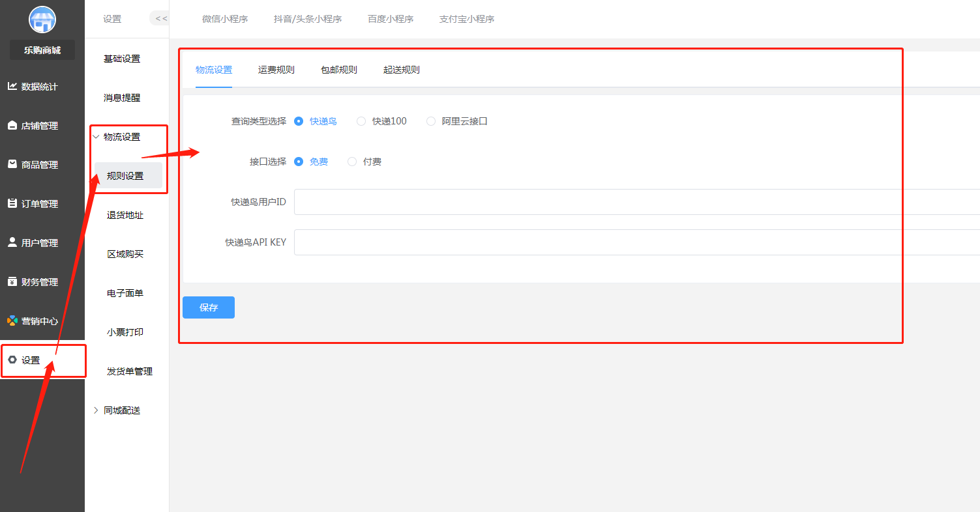Click the 乐购商城 shop name button
This screenshot has width=980, height=512.
coord(42,50)
